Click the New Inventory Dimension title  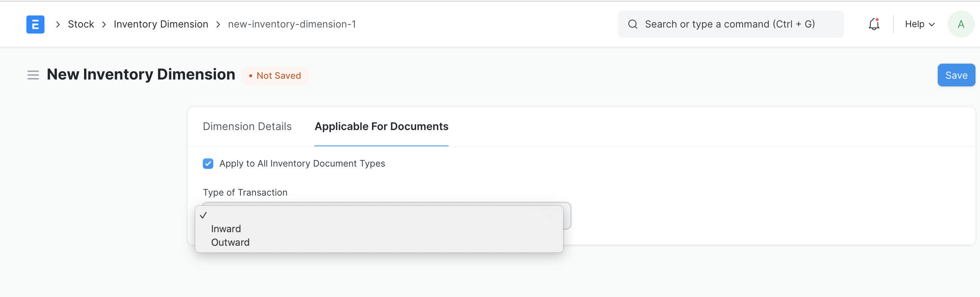click(141, 75)
